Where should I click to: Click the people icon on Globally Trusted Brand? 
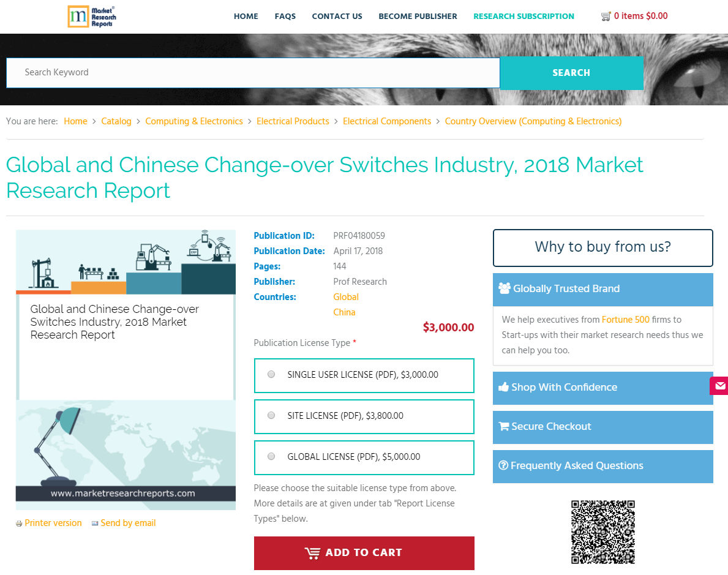tap(505, 288)
